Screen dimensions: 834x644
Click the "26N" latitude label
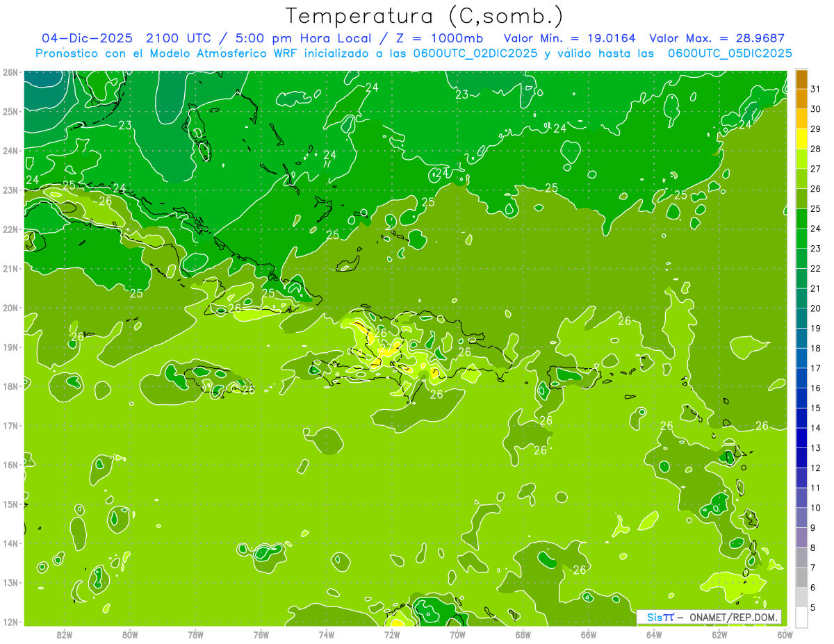10,72
